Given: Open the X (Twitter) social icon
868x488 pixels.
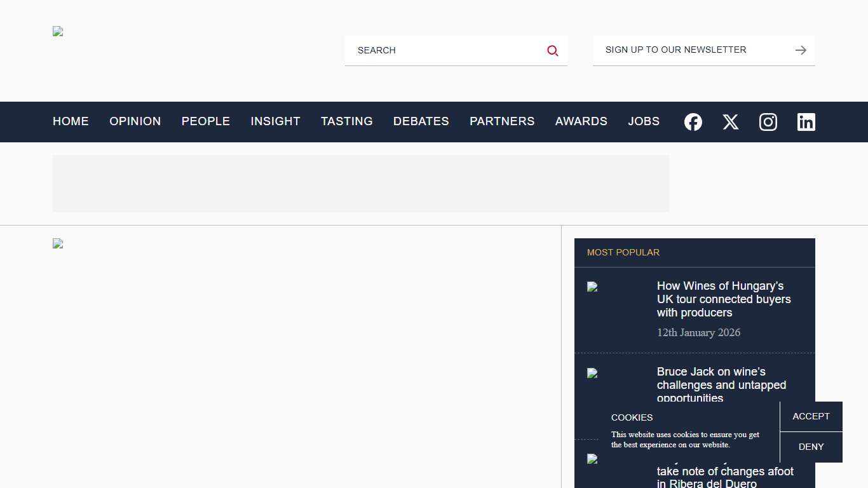Looking at the screenshot, I should pos(731,122).
